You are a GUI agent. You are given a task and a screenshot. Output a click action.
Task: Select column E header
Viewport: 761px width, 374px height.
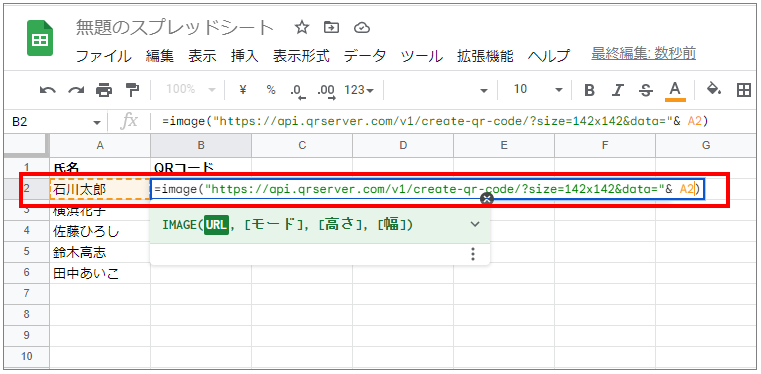tap(504, 145)
